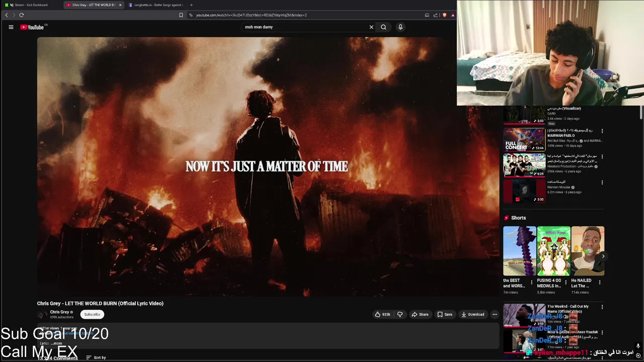Image resolution: width=644 pixels, height=362 pixels.
Task: Save video to playlist
Action: click(445, 314)
